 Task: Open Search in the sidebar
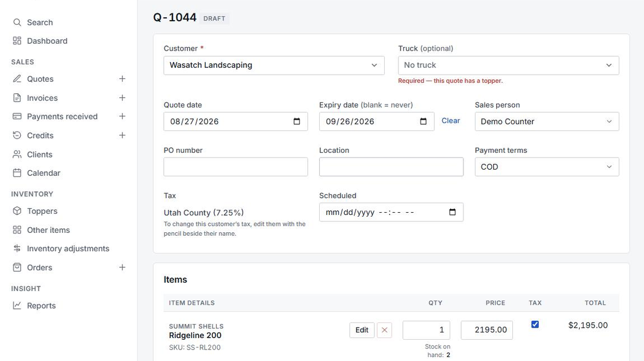tap(40, 22)
